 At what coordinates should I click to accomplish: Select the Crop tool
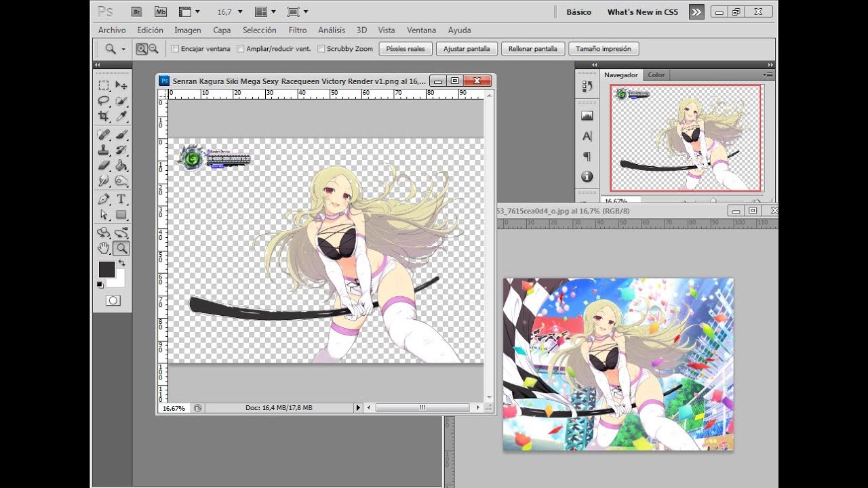coord(104,117)
